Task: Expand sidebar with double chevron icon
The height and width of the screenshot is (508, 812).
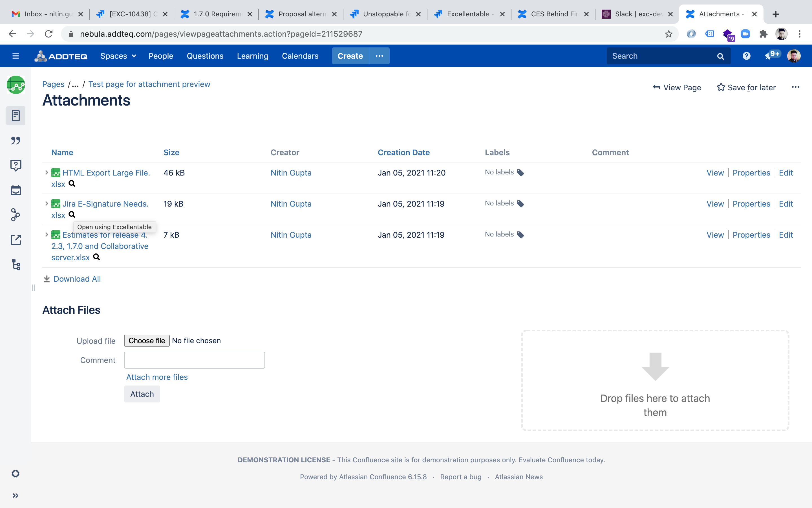Action: pyautogui.click(x=16, y=496)
